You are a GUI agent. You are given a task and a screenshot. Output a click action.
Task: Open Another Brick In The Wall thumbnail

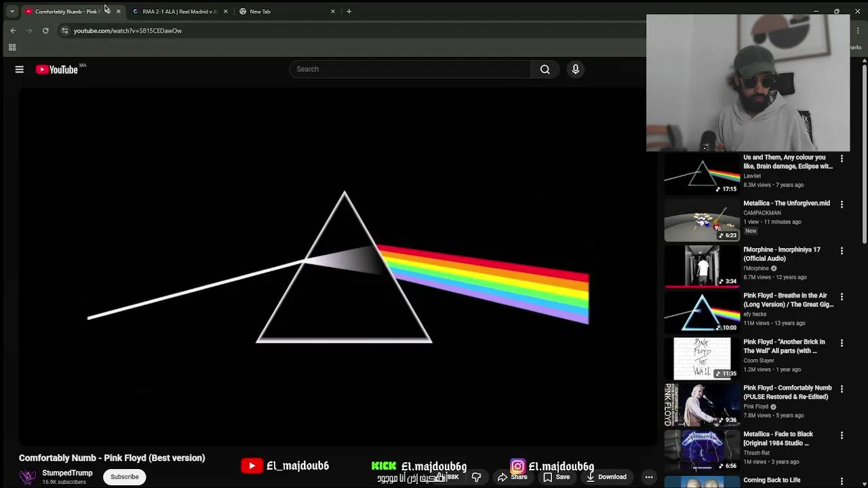(702, 359)
